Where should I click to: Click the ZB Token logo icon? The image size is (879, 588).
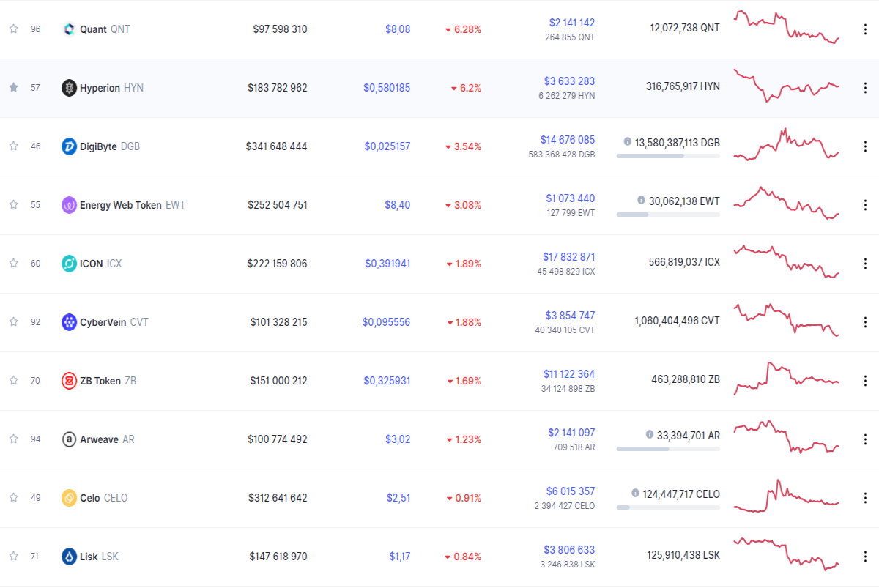click(69, 381)
